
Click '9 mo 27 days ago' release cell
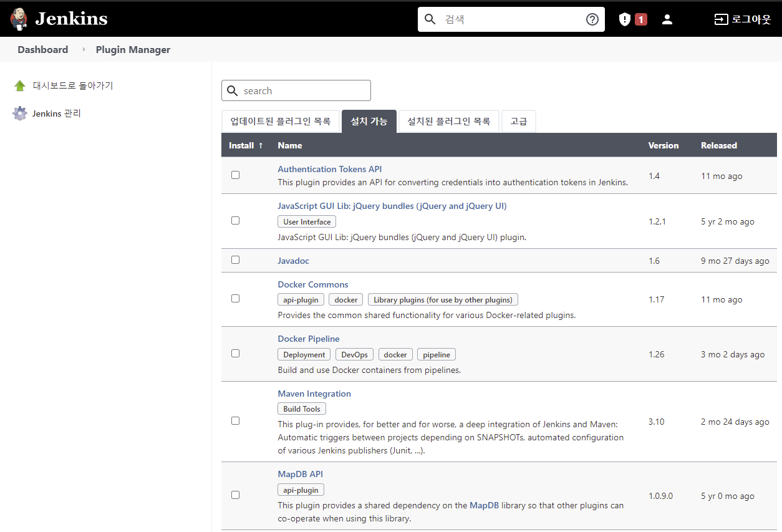pos(735,261)
